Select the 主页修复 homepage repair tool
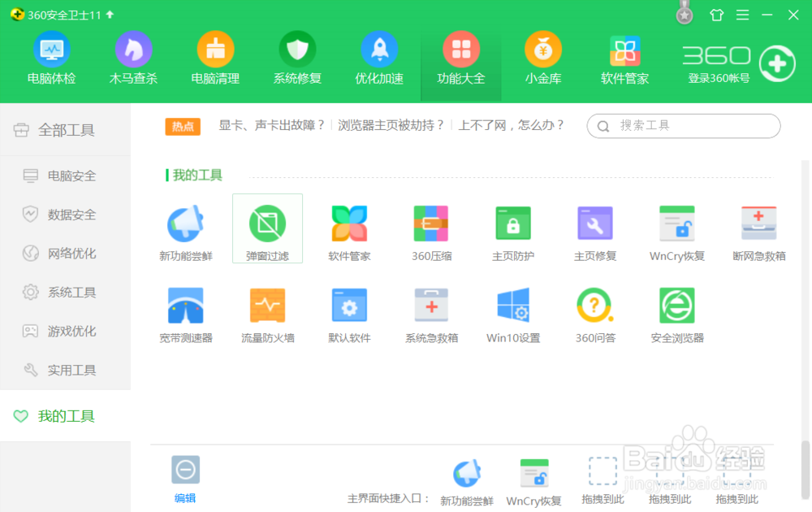This screenshot has height=512, width=812. coord(595,223)
